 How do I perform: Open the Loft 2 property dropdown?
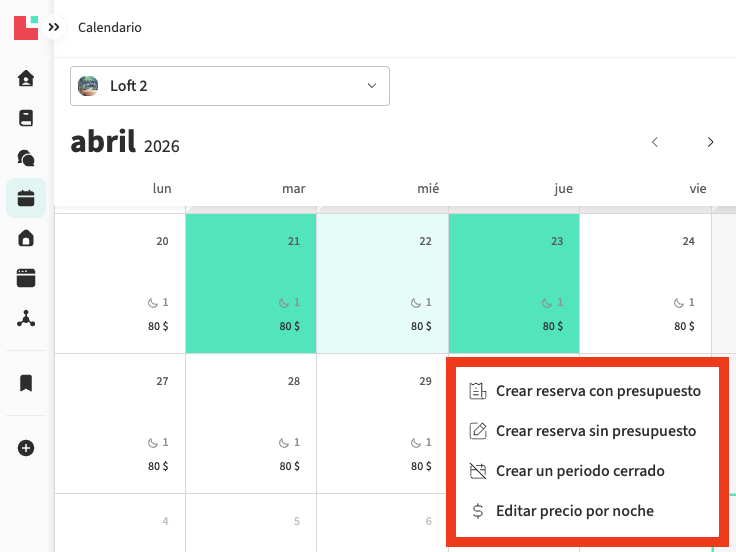[230, 86]
